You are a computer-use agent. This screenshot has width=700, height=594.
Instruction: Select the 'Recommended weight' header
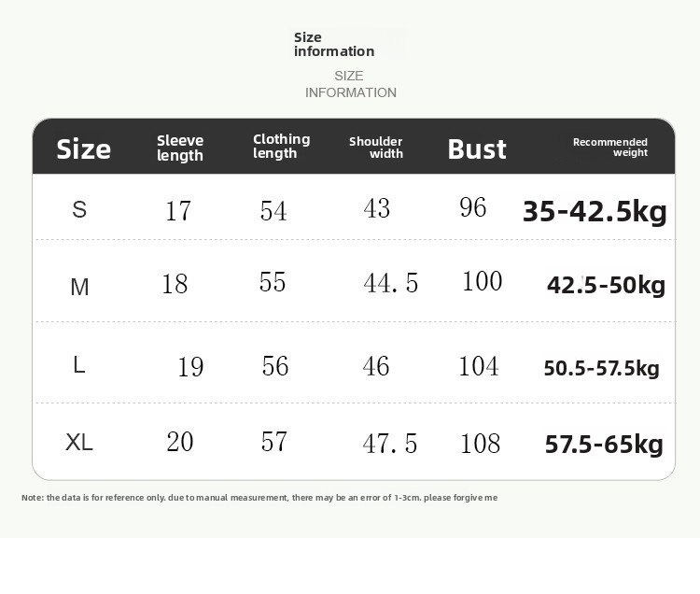(609, 147)
